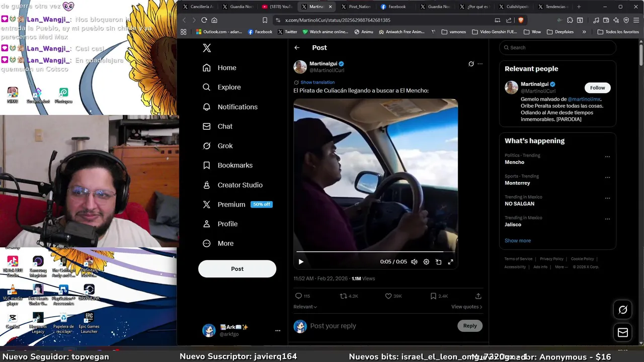Image resolution: width=644 pixels, height=362 pixels.
Task: Open Grok in X sidebar
Action: (x=217, y=146)
